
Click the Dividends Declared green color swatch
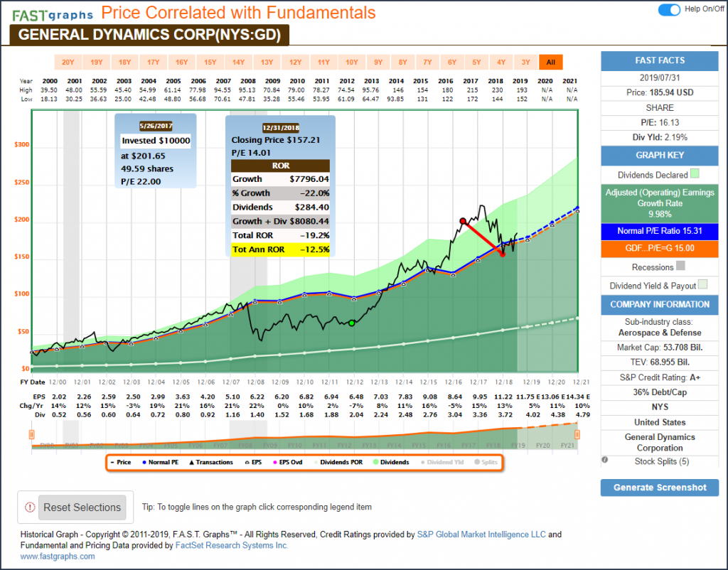pyautogui.click(x=695, y=174)
